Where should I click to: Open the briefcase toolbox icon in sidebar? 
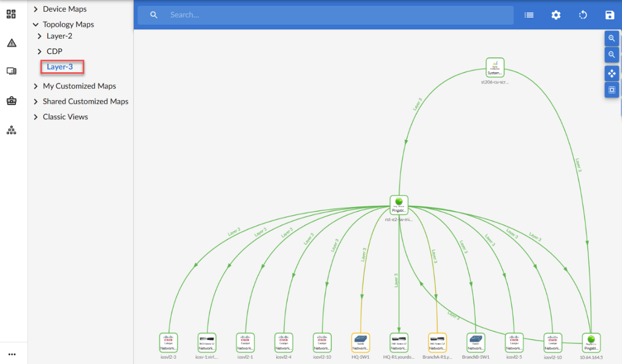11,101
